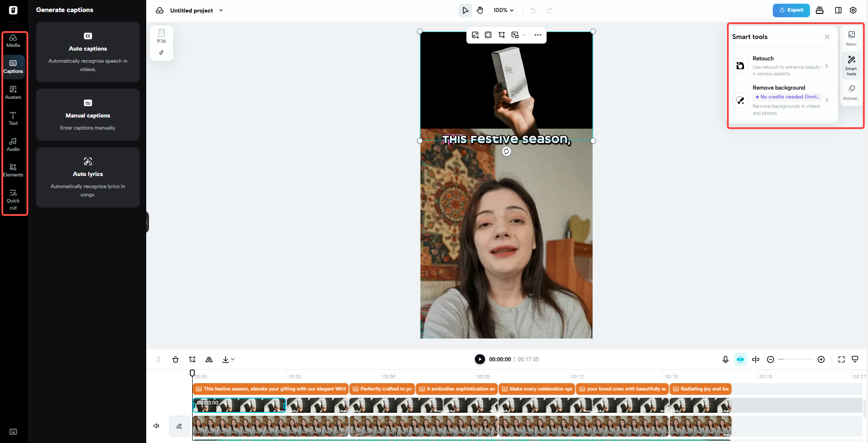Redo the last action
The image size is (868, 443).
[549, 10]
